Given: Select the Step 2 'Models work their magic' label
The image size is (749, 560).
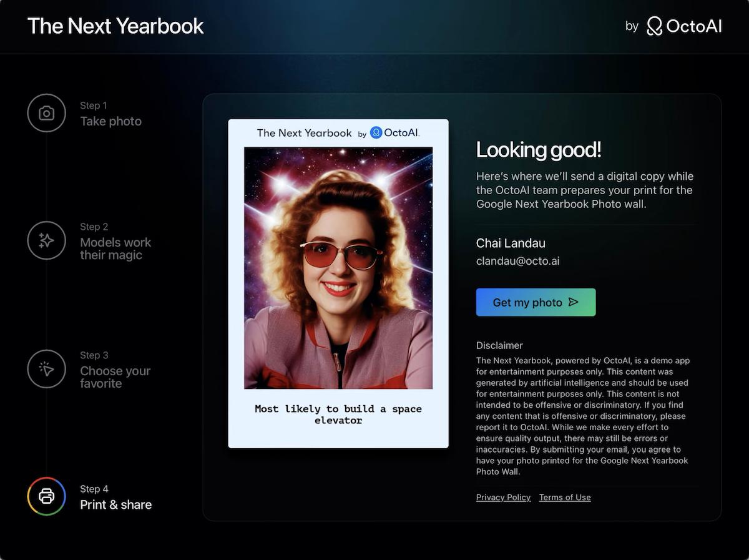Looking at the screenshot, I should tap(115, 248).
